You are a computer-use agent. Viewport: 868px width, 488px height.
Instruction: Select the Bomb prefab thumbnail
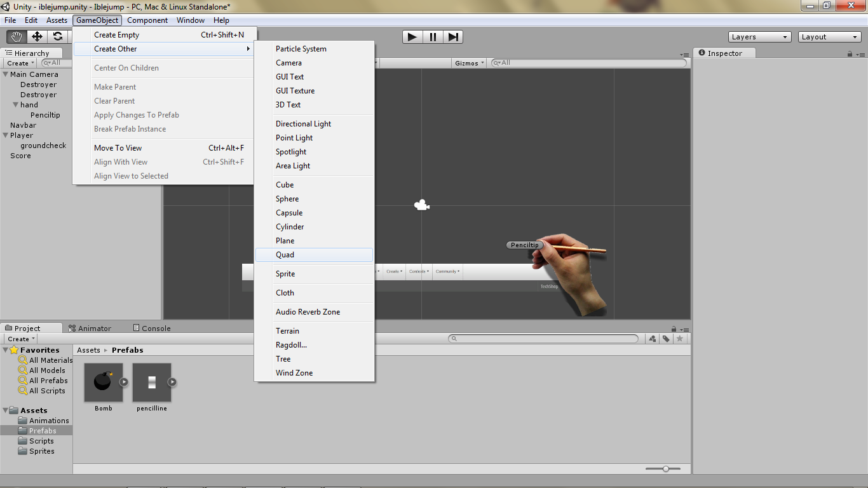coord(103,382)
